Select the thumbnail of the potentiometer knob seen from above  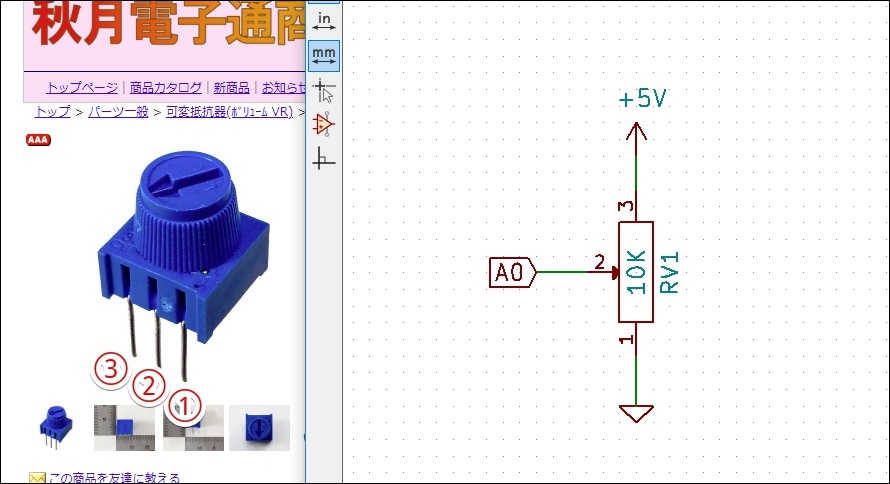pyautogui.click(x=259, y=428)
